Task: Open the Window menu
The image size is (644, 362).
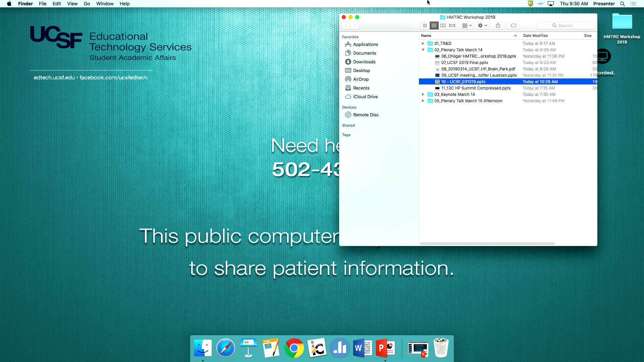Action: (105, 4)
